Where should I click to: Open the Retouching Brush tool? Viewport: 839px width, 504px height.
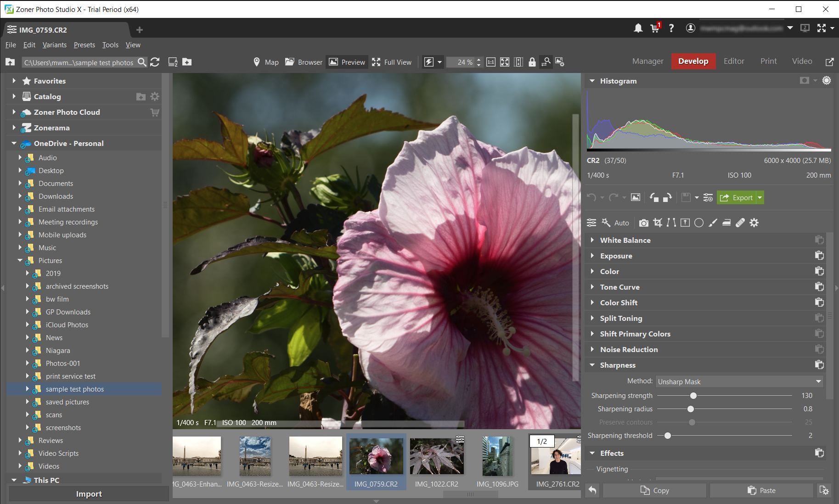(740, 223)
